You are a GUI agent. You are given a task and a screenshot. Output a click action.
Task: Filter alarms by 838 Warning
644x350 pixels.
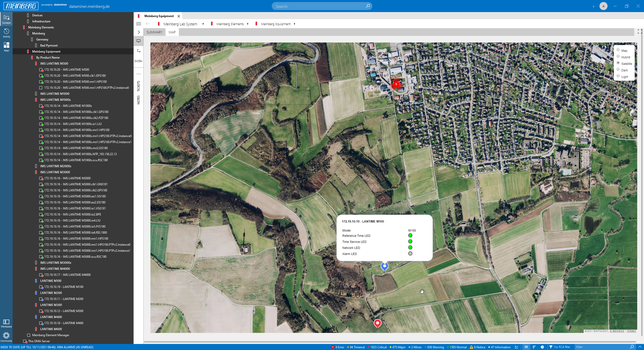pos(434,347)
